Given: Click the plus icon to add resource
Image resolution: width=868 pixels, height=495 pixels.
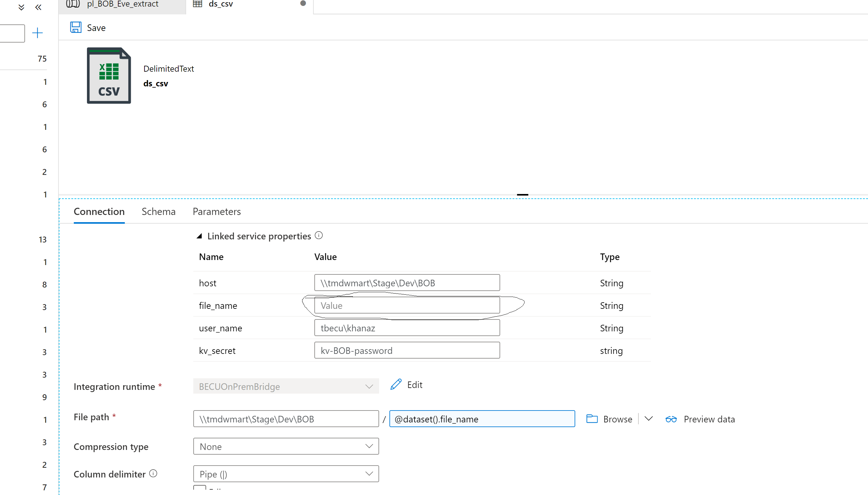Looking at the screenshot, I should click(38, 33).
